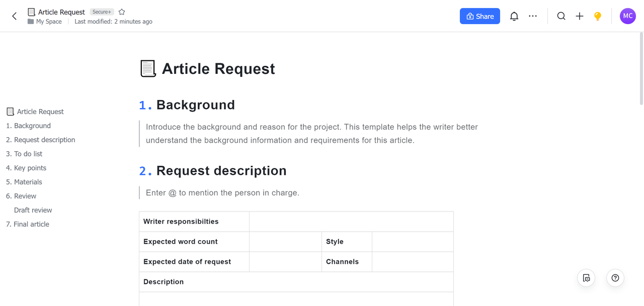Open the more options ellipsis menu
The image size is (644, 306).
(x=533, y=16)
